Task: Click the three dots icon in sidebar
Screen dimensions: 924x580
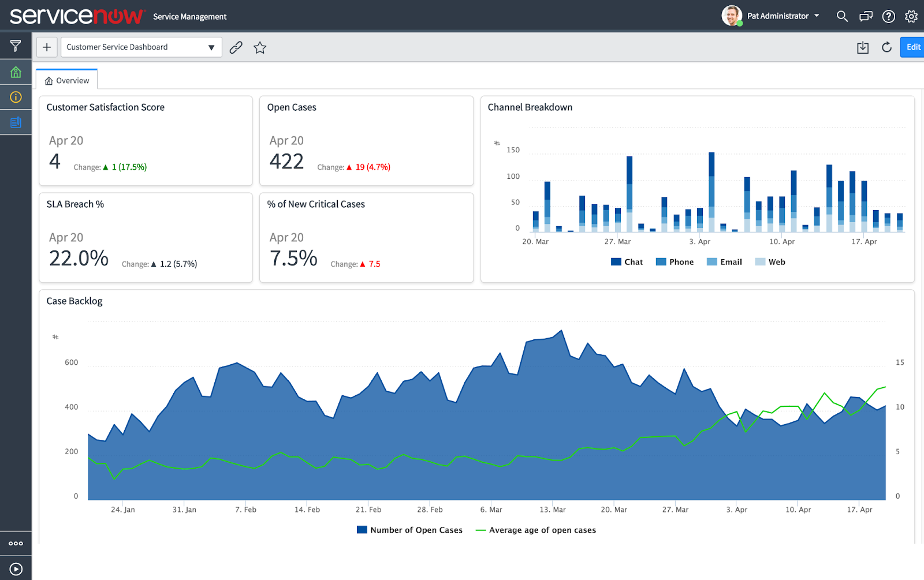Action: click(x=16, y=544)
